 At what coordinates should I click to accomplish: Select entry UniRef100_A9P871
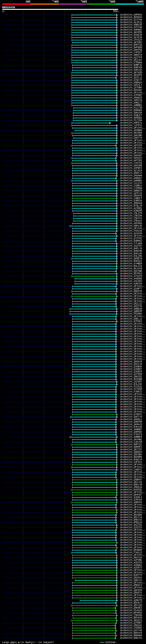pyautogui.click(x=131, y=123)
